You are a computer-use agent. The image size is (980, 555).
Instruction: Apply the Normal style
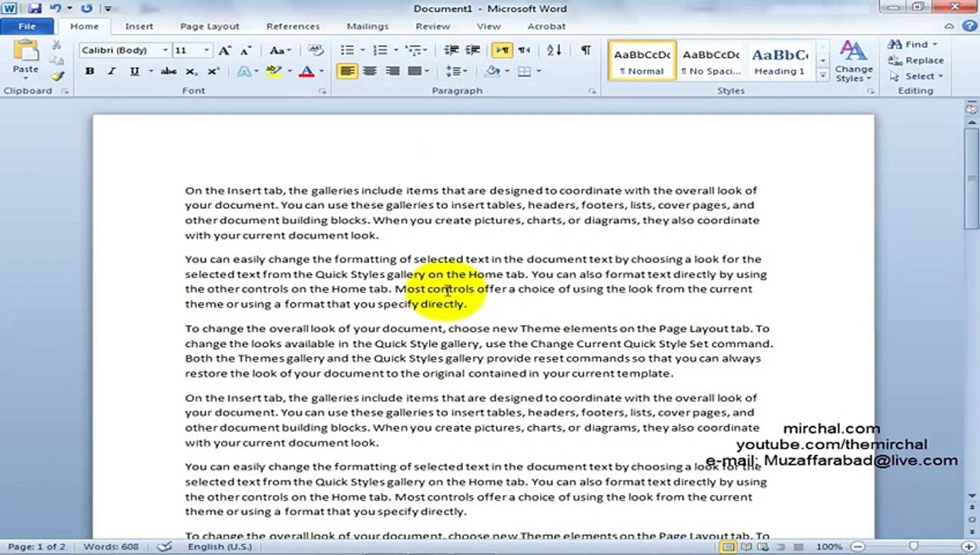(x=642, y=62)
